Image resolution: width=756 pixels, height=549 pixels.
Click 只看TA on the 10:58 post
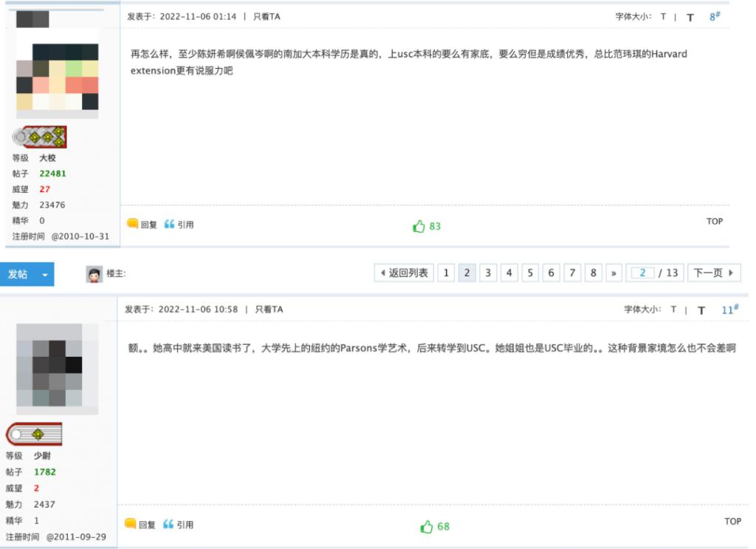click(269, 310)
